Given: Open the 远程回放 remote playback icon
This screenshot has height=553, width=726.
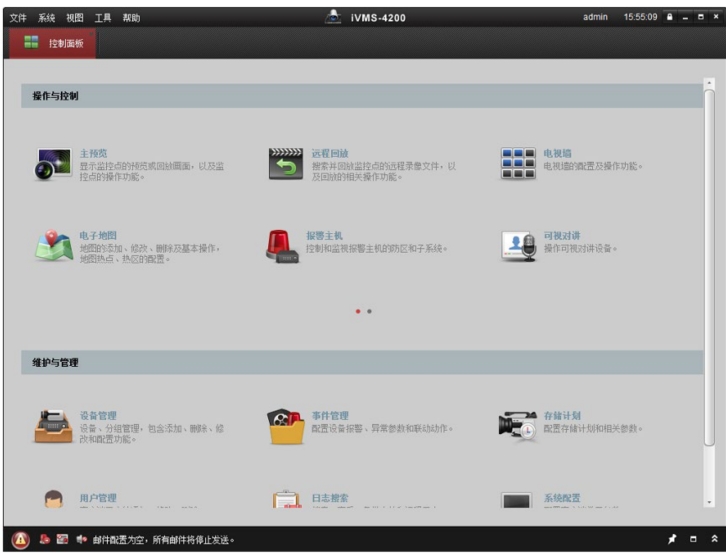Looking at the screenshot, I should point(286,164).
